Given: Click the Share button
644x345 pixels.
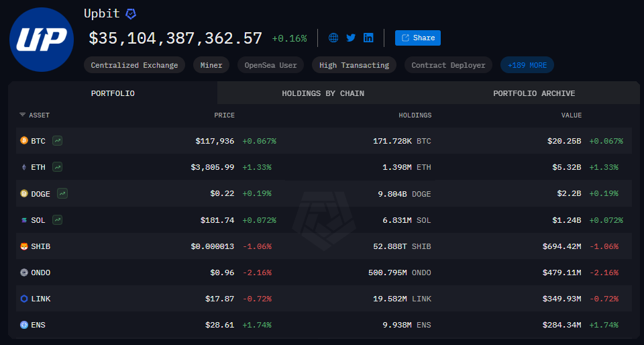Looking at the screenshot, I should click(417, 38).
